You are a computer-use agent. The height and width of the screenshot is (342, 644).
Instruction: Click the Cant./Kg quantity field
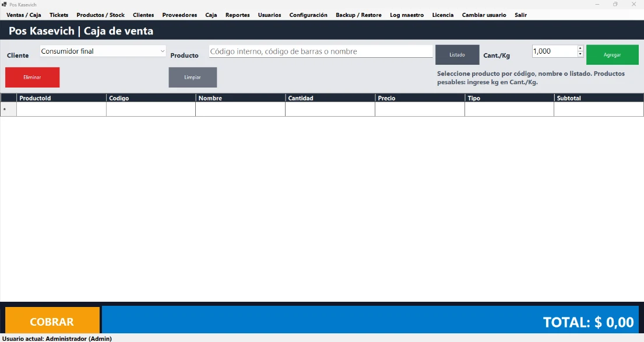pyautogui.click(x=554, y=51)
